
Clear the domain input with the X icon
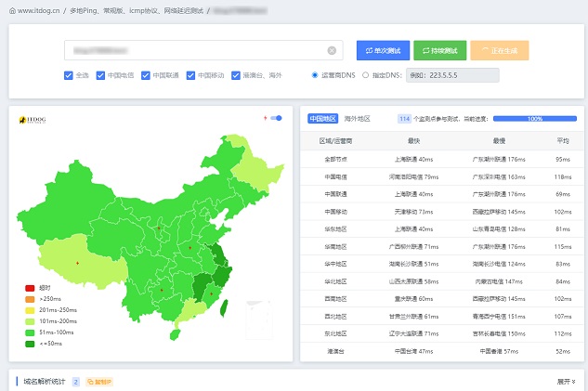click(332, 50)
